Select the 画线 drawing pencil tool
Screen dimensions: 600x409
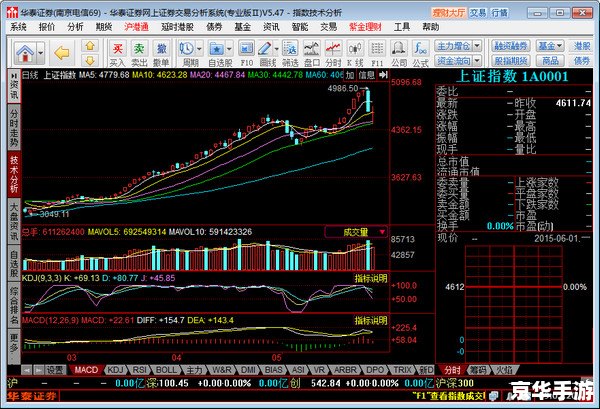(x=264, y=49)
